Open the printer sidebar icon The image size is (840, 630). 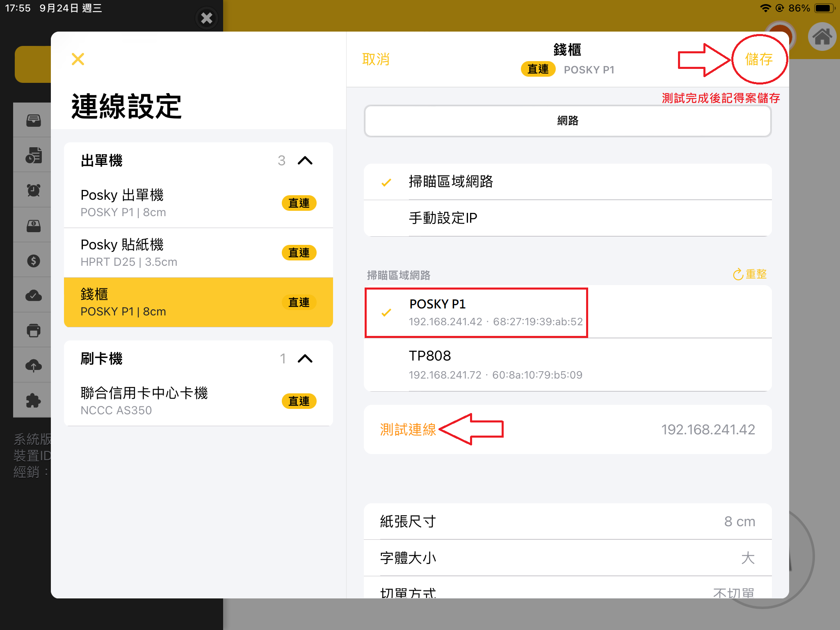coord(33,331)
